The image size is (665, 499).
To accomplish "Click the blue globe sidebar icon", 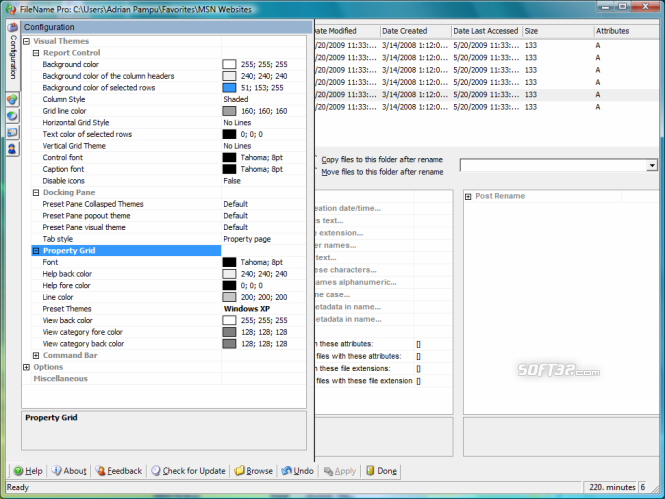I will pos(12,116).
